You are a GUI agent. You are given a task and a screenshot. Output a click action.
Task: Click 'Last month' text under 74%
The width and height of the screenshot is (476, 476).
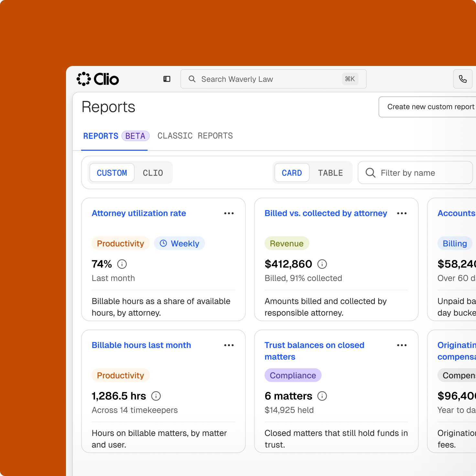tap(113, 278)
